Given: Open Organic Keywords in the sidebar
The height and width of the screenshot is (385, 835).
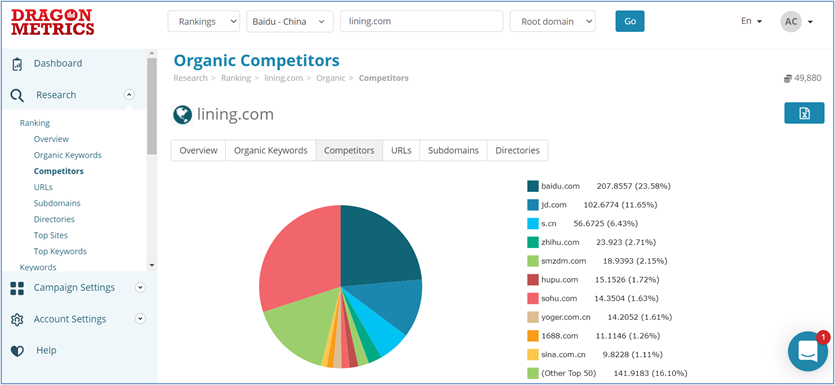Looking at the screenshot, I should coord(68,155).
